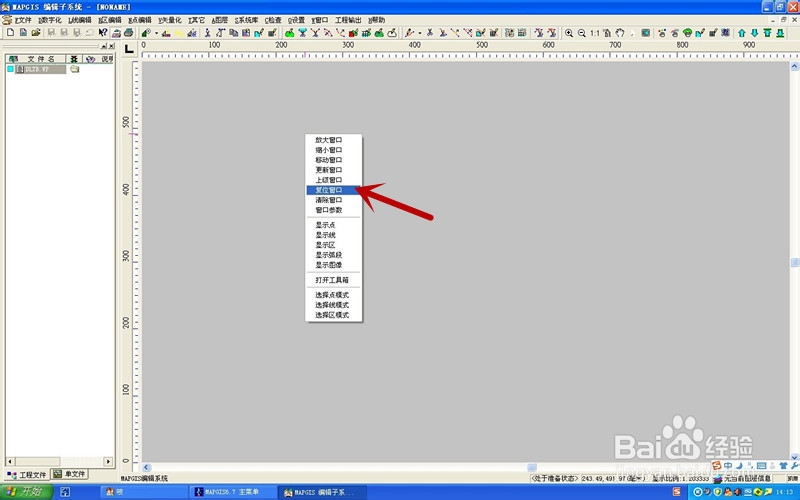
Task: Click the cyan move-to-top arrow icon
Action: point(767,33)
